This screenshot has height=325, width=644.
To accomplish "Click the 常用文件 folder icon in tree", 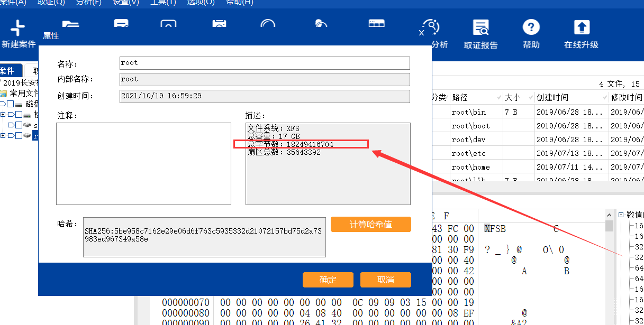I will [x=3, y=93].
